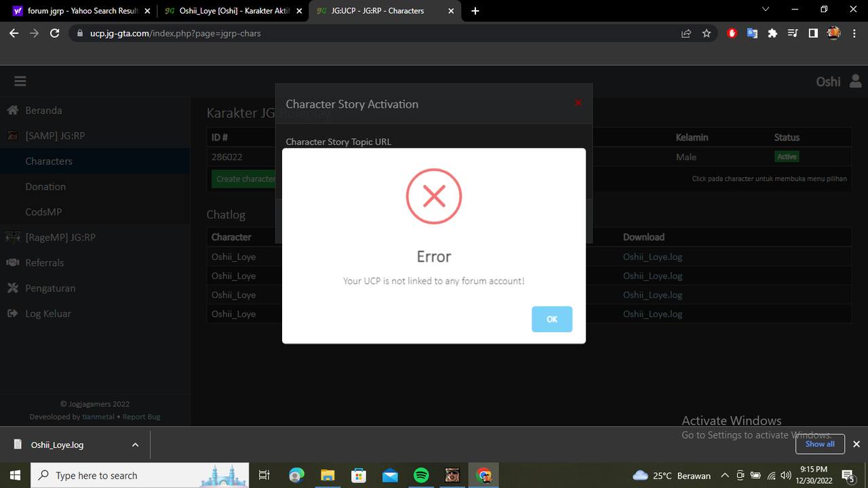868x488 pixels.
Task: Open the notification center
Action: (848, 475)
